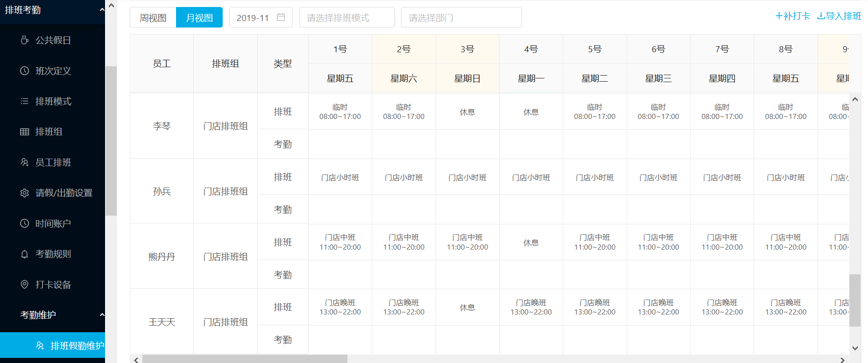Click 李琴 shift cell on 1号
The image size is (868, 363).
340,112
